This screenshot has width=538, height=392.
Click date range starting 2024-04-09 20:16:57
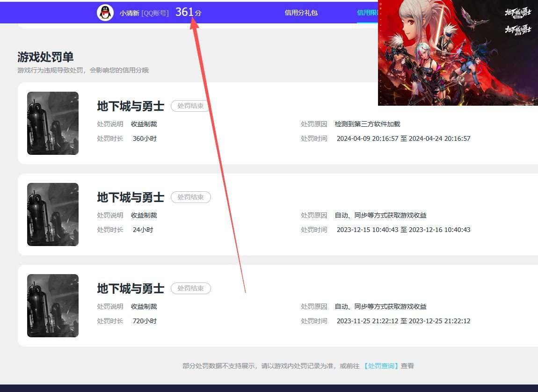point(403,138)
